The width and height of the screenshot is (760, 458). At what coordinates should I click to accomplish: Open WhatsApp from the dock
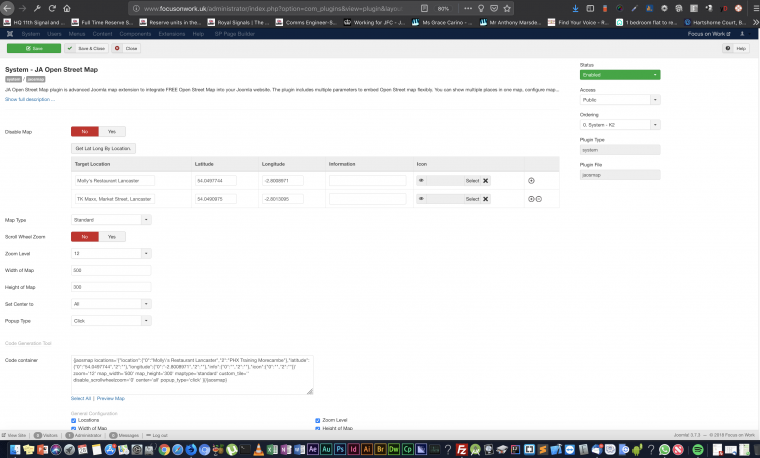click(x=665, y=449)
